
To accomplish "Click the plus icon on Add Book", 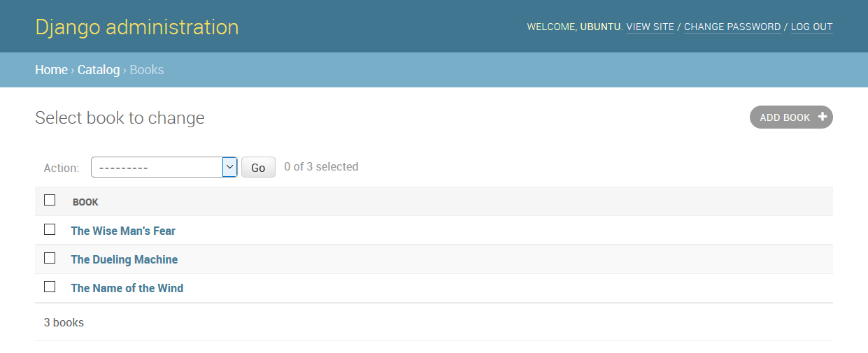I will coord(822,117).
